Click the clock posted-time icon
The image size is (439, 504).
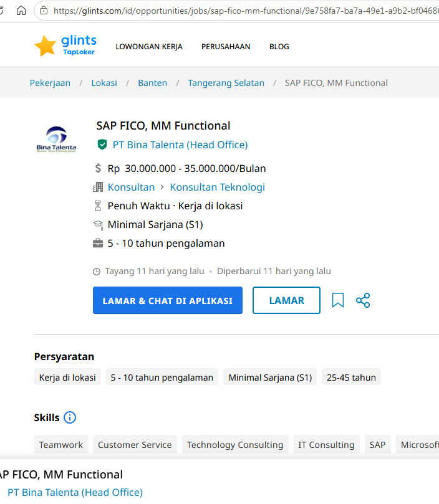[x=97, y=272]
